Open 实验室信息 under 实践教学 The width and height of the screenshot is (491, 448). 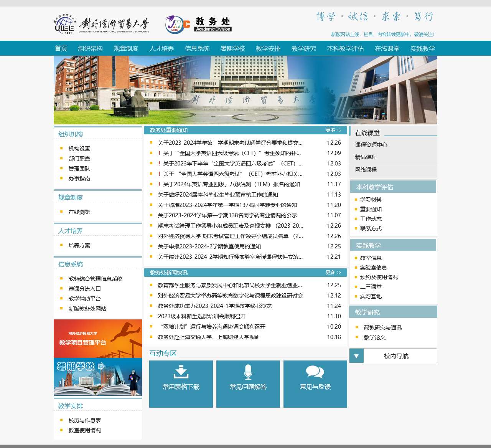374,268
